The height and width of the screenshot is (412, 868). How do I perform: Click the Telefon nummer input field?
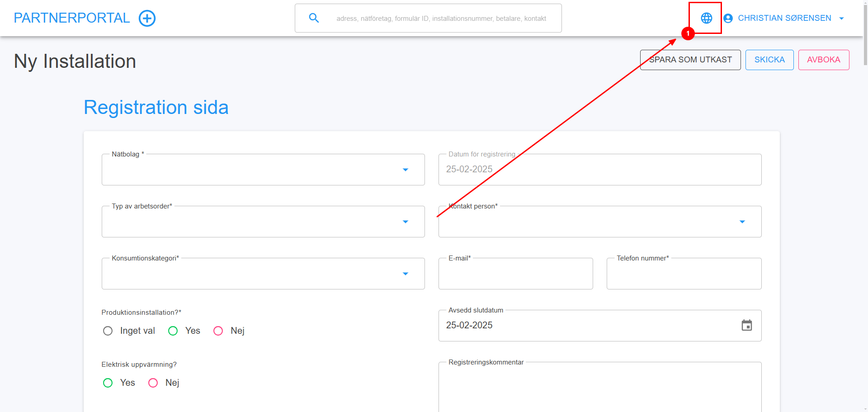pyautogui.click(x=684, y=274)
